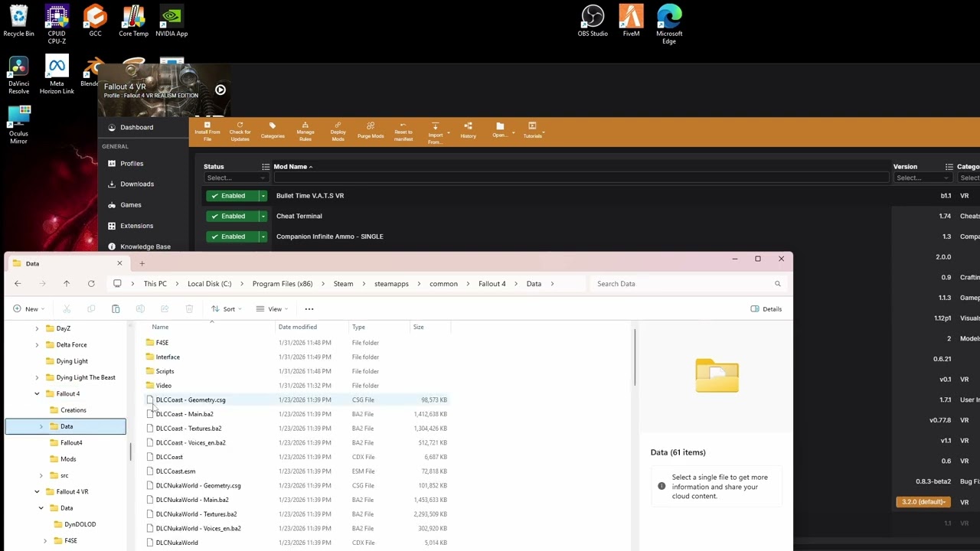
Task: Click steamapps in the address breadcrumb
Action: tap(391, 284)
